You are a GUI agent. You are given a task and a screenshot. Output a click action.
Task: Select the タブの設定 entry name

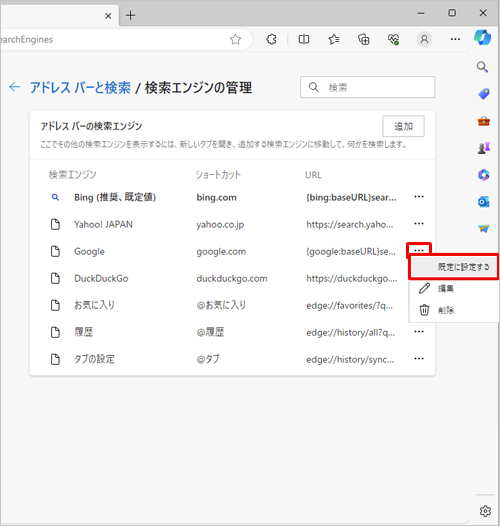click(94, 359)
